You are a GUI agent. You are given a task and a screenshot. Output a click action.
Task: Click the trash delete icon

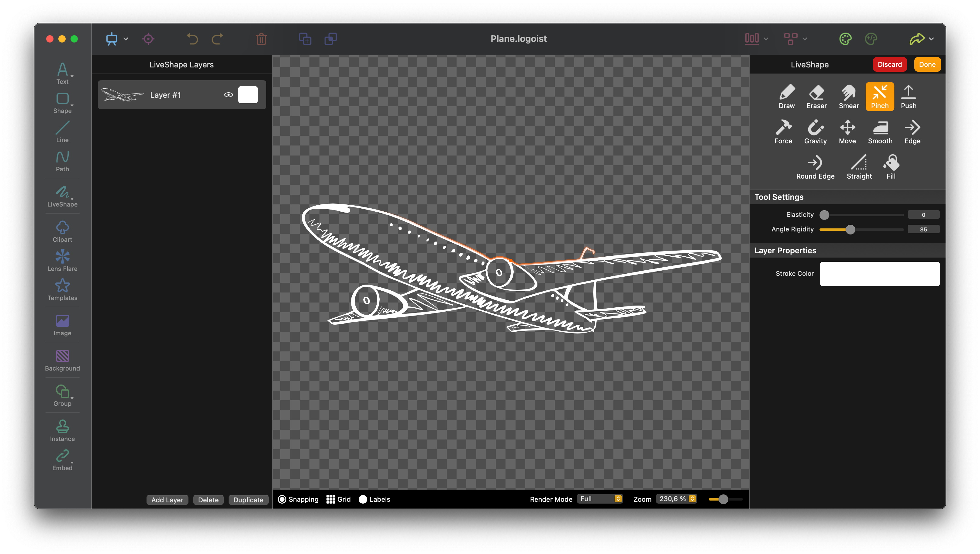[261, 39]
